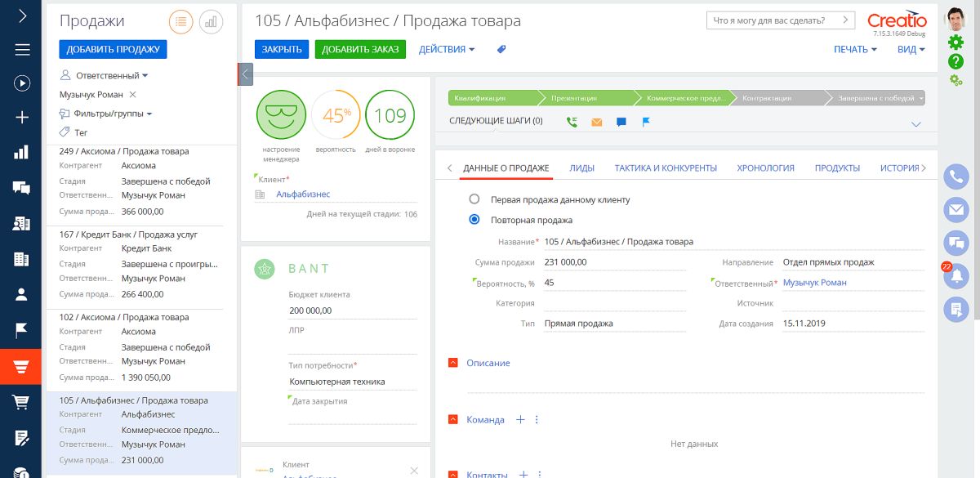Open the ПЕЧАТЬ dropdown menu
The height and width of the screenshot is (478, 980).
tap(855, 49)
